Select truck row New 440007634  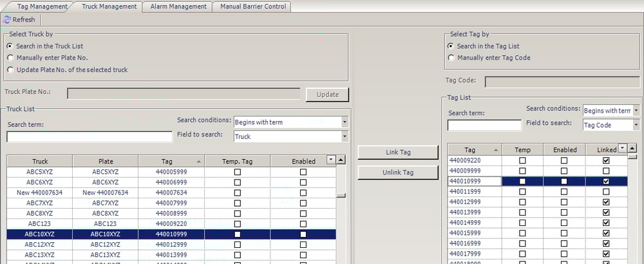171,193
